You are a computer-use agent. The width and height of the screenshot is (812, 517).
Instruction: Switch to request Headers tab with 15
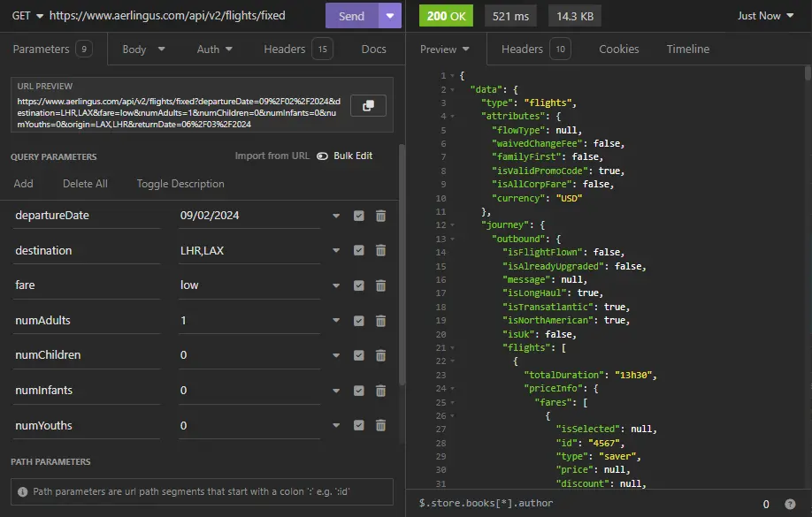click(298, 49)
